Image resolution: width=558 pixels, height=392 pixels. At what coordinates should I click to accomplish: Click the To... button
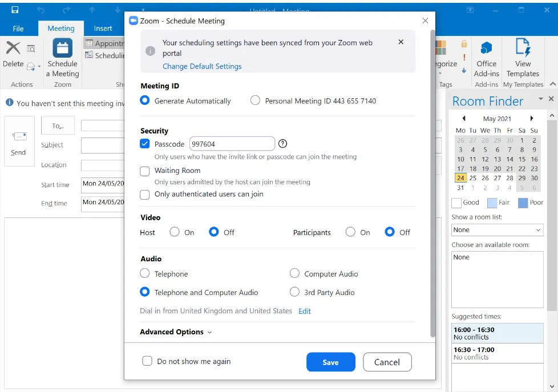coord(58,126)
